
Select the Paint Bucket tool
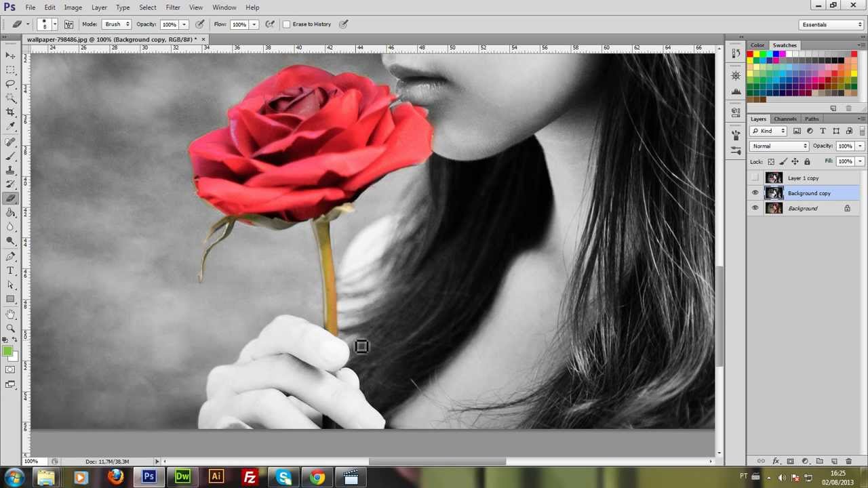coord(10,213)
